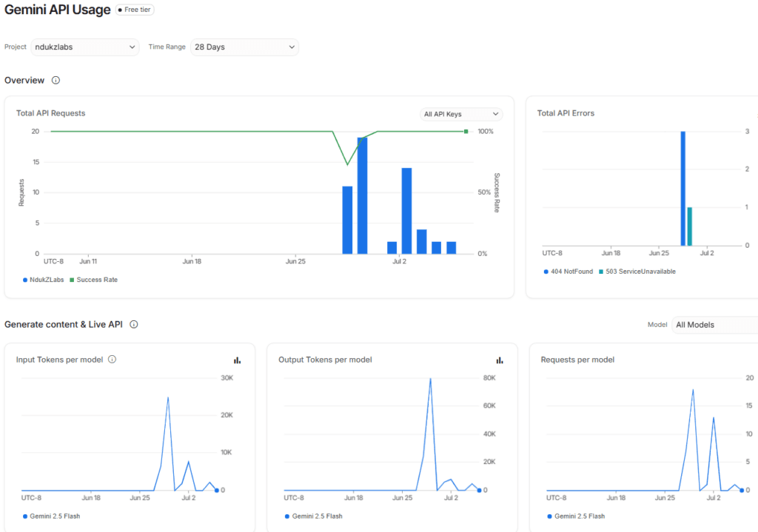Screen dimensions: 758x532
Task: Click the green Success Rate endpoint marker
Action: 466,132
